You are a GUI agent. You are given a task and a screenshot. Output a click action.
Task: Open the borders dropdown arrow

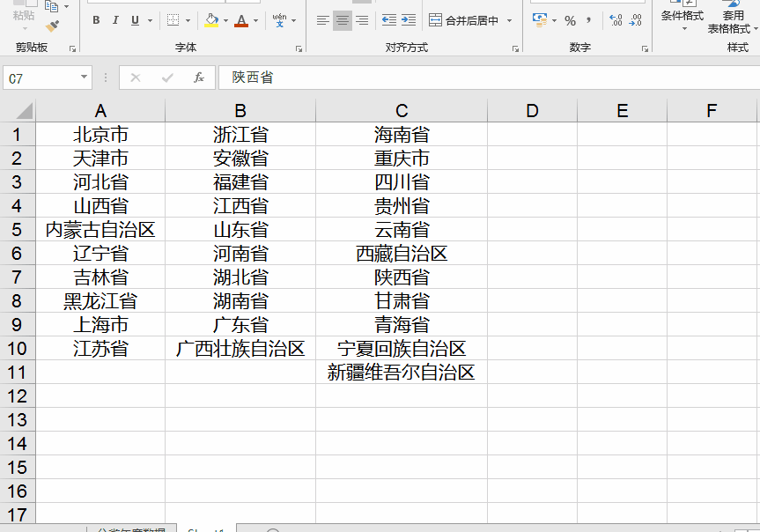pyautogui.click(x=188, y=20)
